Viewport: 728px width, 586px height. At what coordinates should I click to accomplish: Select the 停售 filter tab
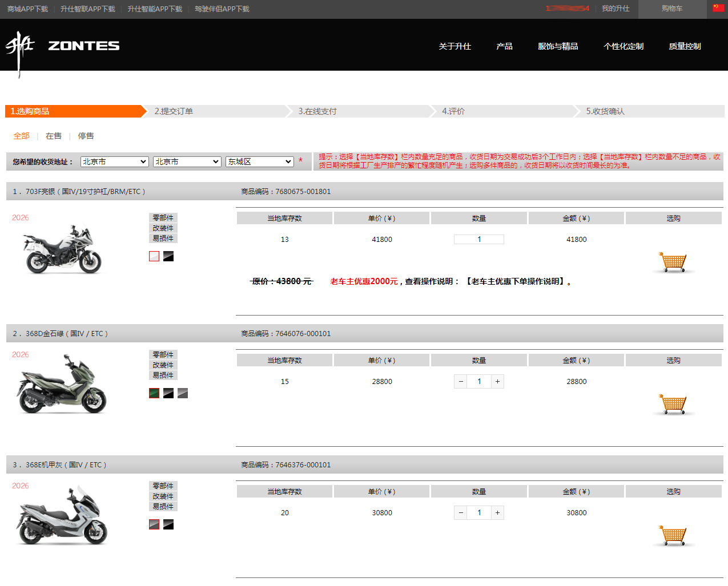(x=86, y=136)
